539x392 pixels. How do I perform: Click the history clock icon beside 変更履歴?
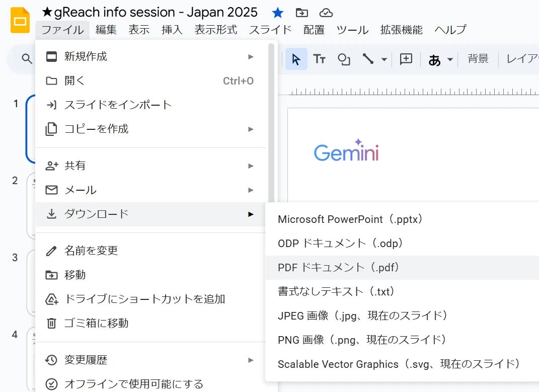pyautogui.click(x=51, y=360)
